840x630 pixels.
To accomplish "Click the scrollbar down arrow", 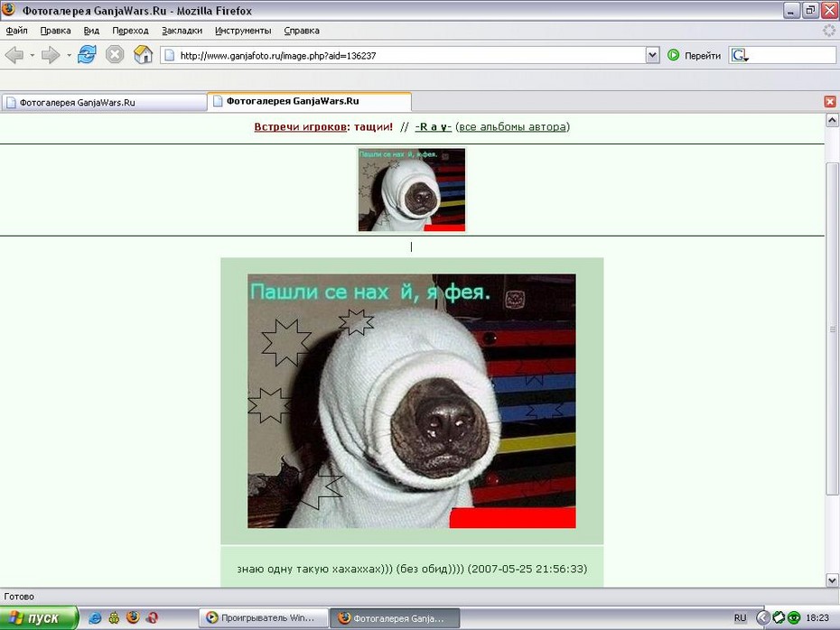I will coord(832,579).
